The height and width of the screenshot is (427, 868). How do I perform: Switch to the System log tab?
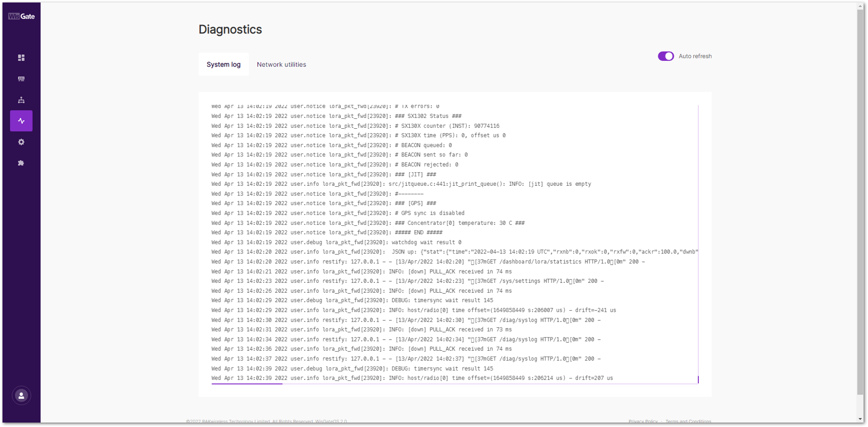[x=224, y=64]
